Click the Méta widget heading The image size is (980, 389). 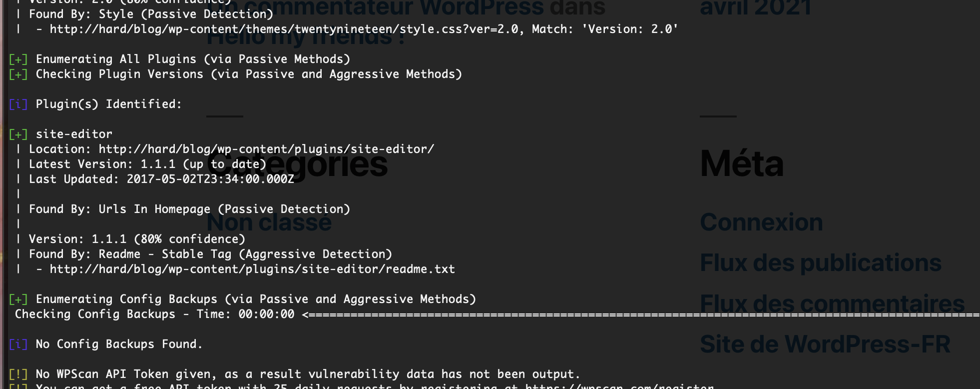742,163
